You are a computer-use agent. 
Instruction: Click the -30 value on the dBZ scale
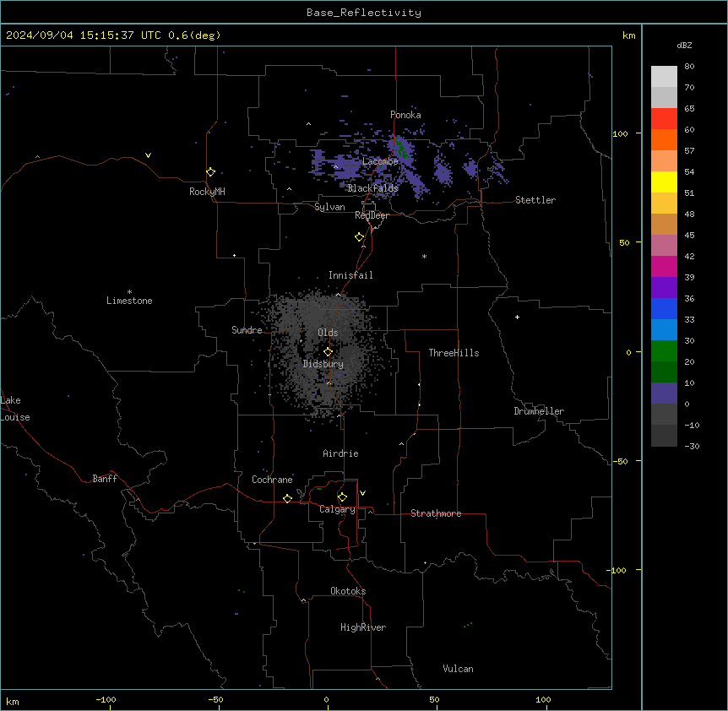click(x=692, y=446)
